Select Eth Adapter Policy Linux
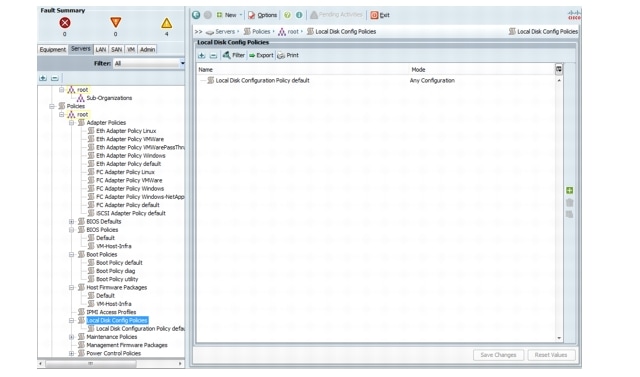640x377 pixels. pos(126,131)
